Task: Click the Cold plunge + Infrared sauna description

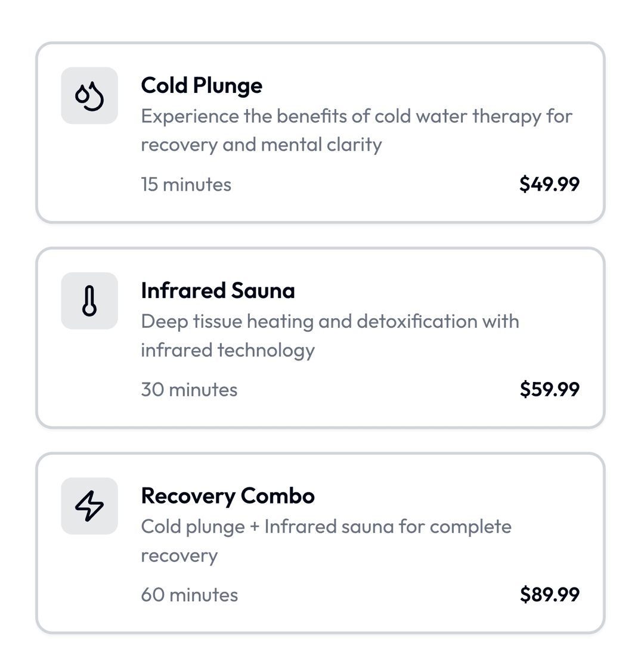Action: (x=326, y=527)
